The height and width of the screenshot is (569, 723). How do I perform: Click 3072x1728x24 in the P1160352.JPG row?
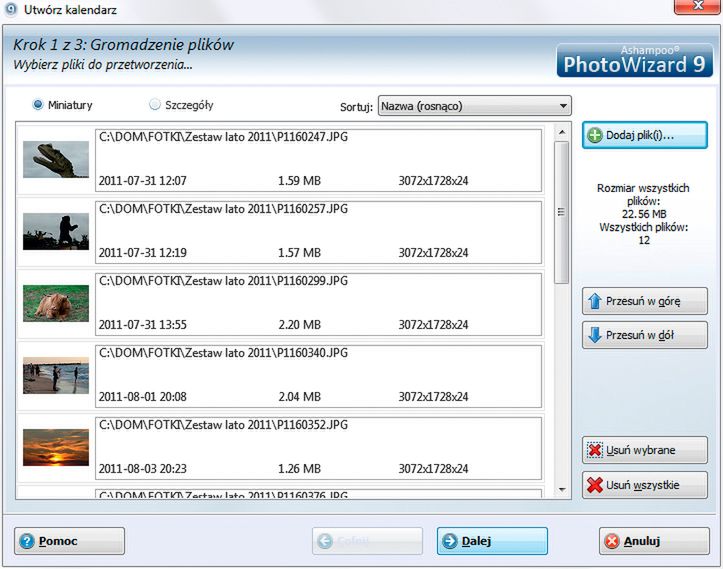click(x=433, y=468)
